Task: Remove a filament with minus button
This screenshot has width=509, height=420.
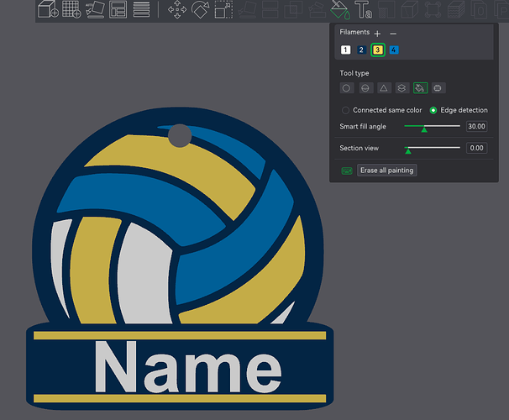Action: point(393,34)
